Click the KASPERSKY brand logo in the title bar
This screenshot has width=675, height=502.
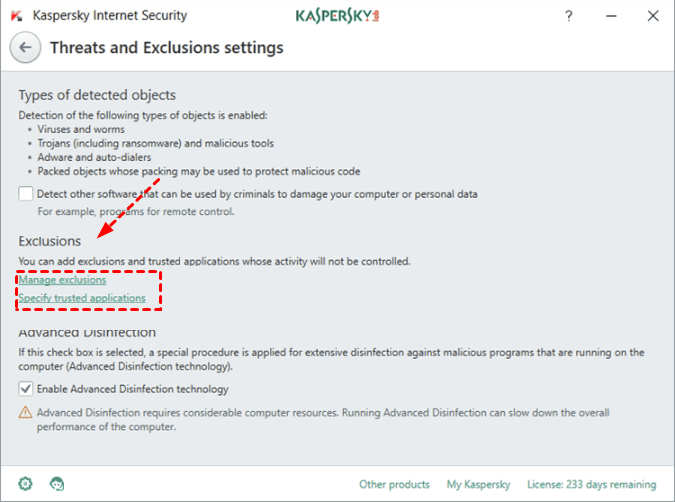pyautogui.click(x=337, y=16)
